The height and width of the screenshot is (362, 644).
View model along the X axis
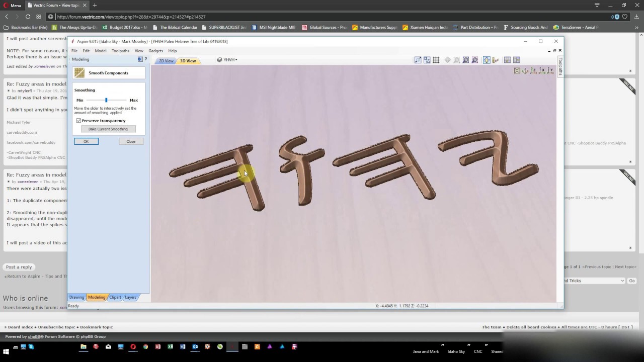click(x=542, y=70)
